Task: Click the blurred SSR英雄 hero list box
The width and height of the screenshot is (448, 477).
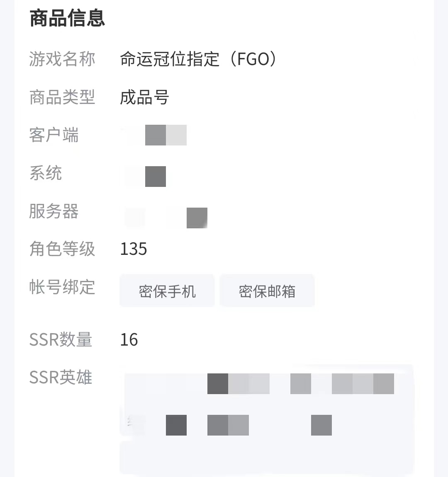Action: point(267,419)
